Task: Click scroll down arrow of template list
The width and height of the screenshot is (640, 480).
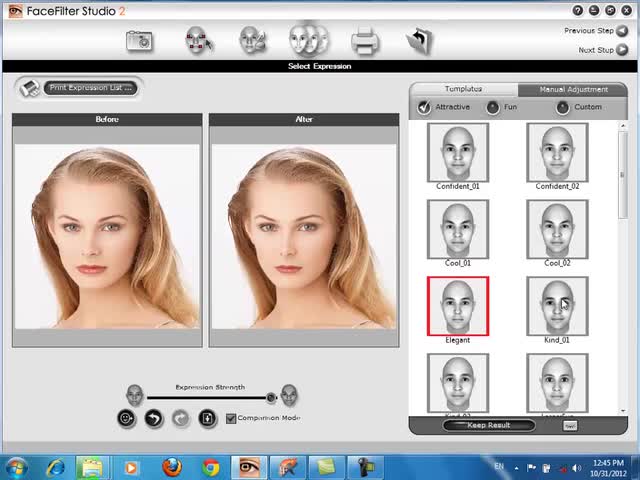Action: (x=623, y=411)
